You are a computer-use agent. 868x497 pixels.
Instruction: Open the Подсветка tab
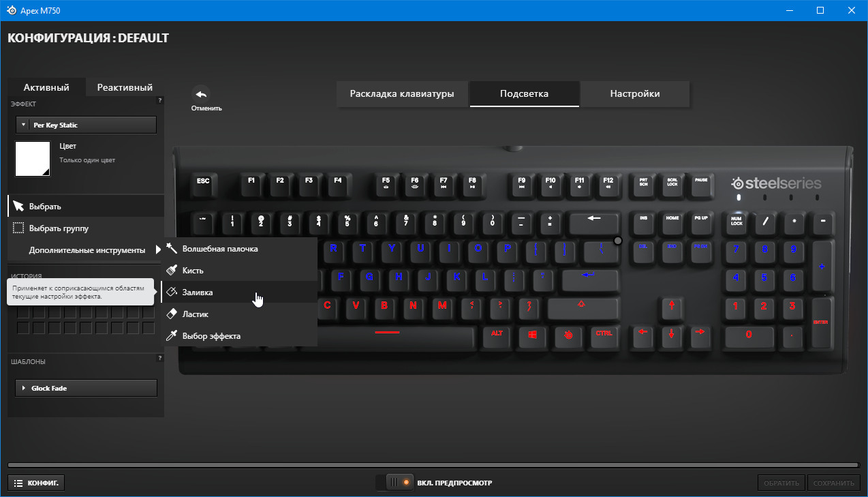click(x=524, y=94)
